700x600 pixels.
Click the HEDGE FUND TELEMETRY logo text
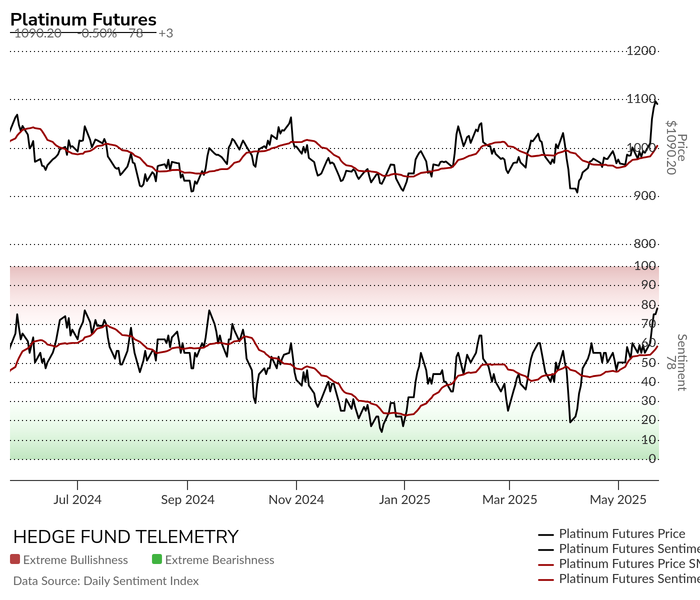[126, 536]
